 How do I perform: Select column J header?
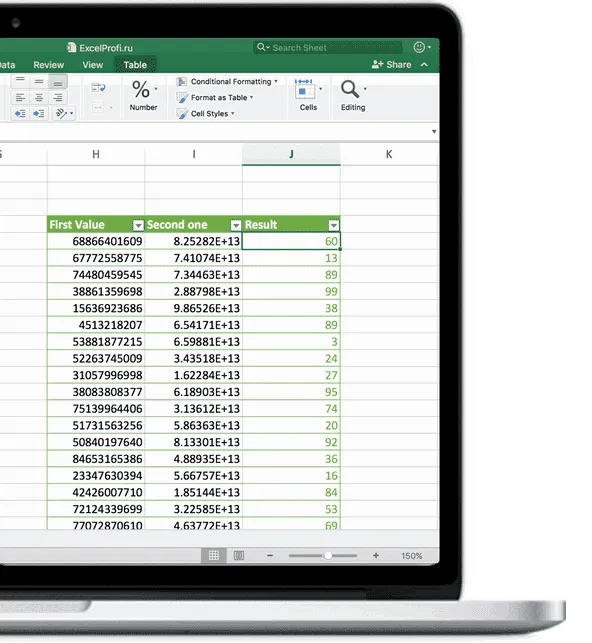291,154
